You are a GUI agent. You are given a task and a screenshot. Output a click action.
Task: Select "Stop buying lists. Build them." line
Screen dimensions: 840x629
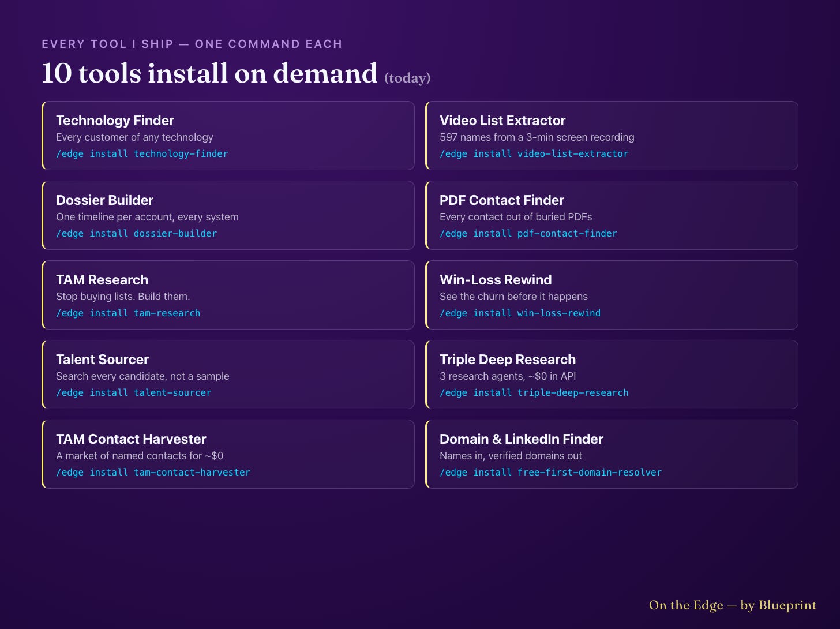pyautogui.click(x=123, y=297)
